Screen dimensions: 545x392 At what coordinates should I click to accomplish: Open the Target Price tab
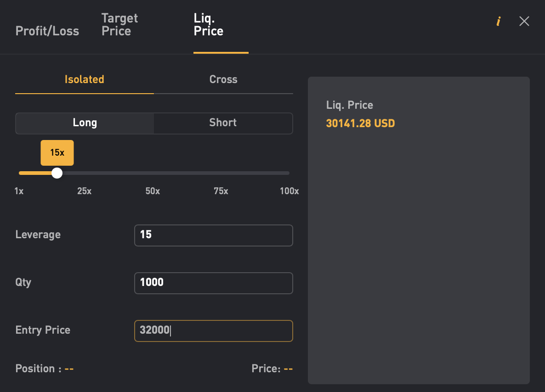(x=119, y=24)
